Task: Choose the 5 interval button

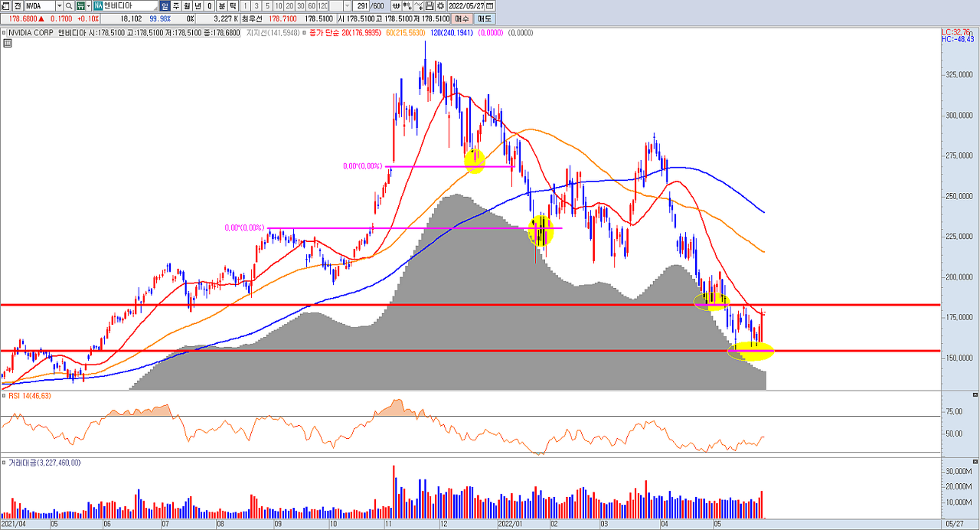Action: (x=267, y=5)
